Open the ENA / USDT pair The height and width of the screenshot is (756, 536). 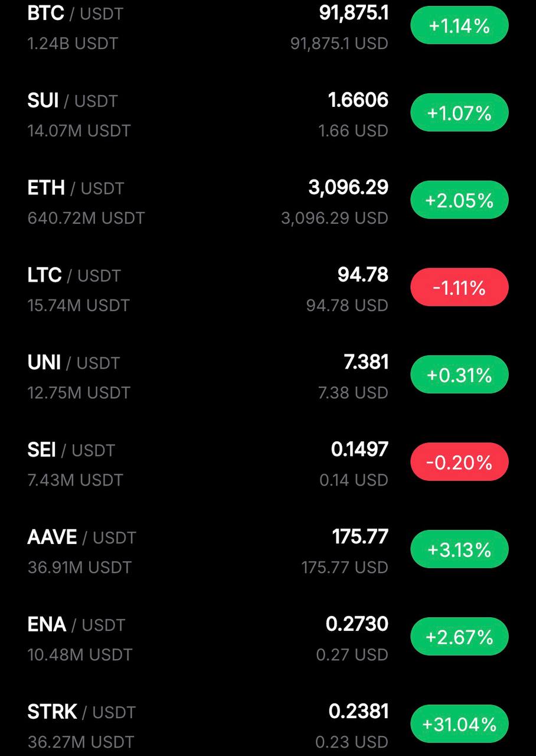point(76,624)
